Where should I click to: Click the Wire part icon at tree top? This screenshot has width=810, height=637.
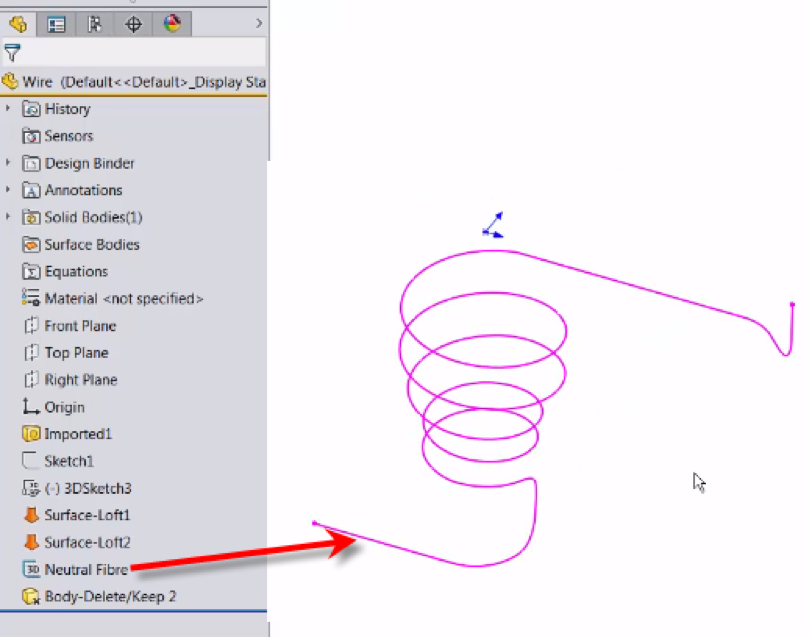[10, 81]
